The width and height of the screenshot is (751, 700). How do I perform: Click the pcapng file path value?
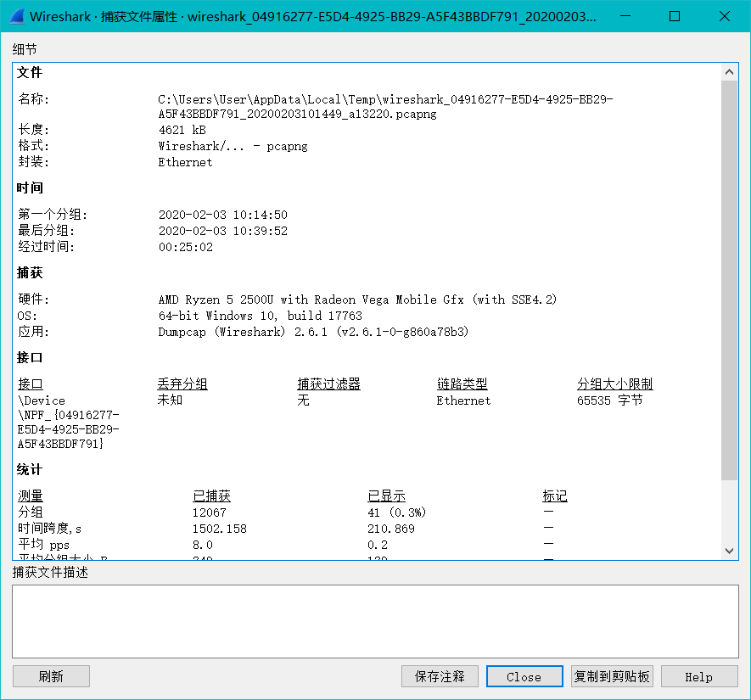385,107
